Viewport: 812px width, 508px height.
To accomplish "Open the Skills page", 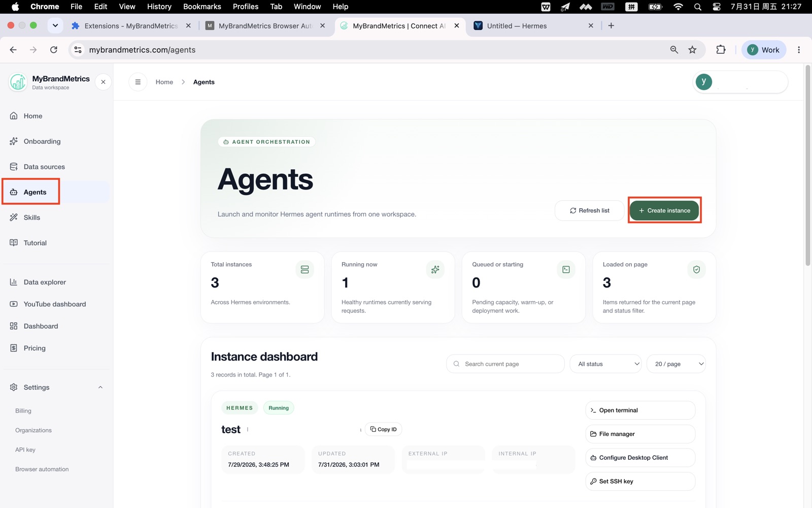I will (x=31, y=217).
